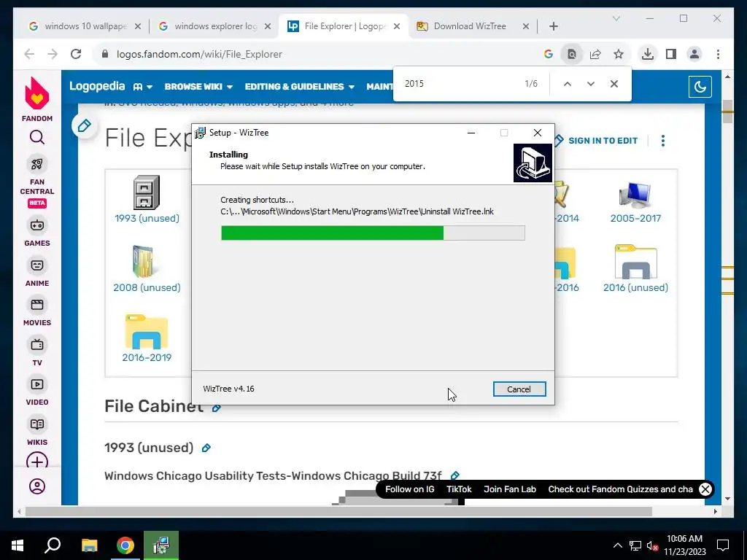The width and height of the screenshot is (747, 560).
Task: Open 2005–2017 logo link
Action: 635,219
